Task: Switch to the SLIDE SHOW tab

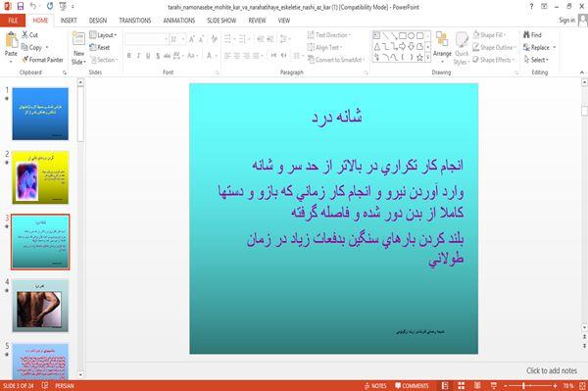Action: pyautogui.click(x=221, y=21)
